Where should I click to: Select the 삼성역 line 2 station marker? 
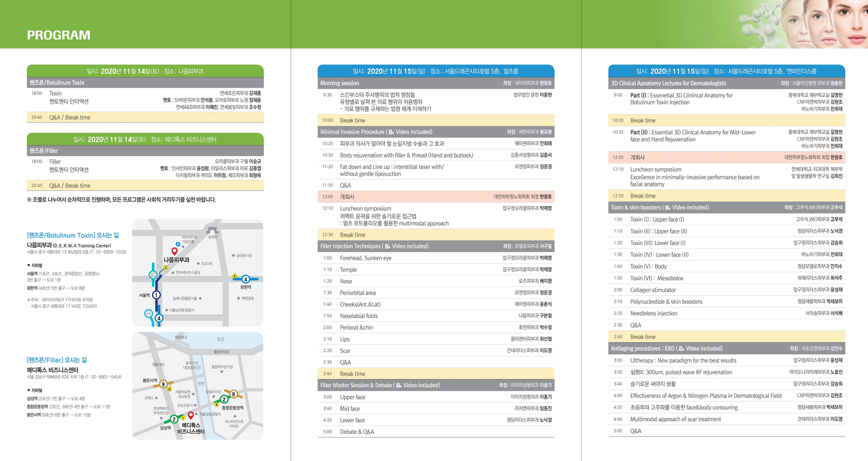tap(174, 419)
